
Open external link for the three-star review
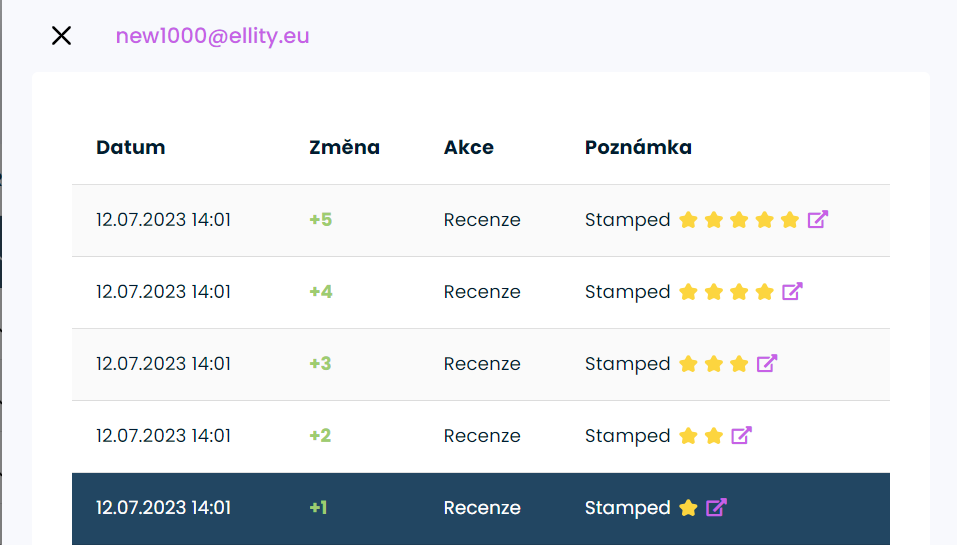(x=767, y=364)
